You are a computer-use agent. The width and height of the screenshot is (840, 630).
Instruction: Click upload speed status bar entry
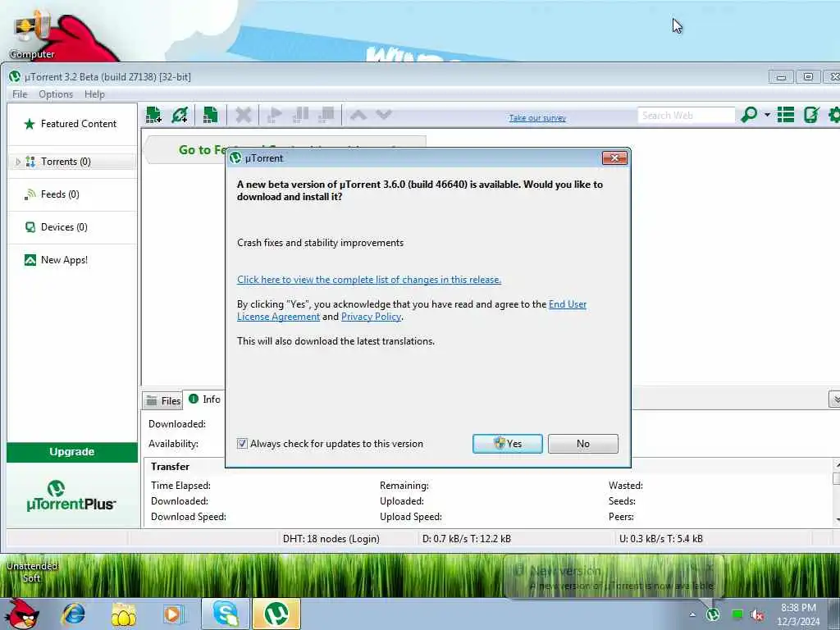(x=661, y=539)
